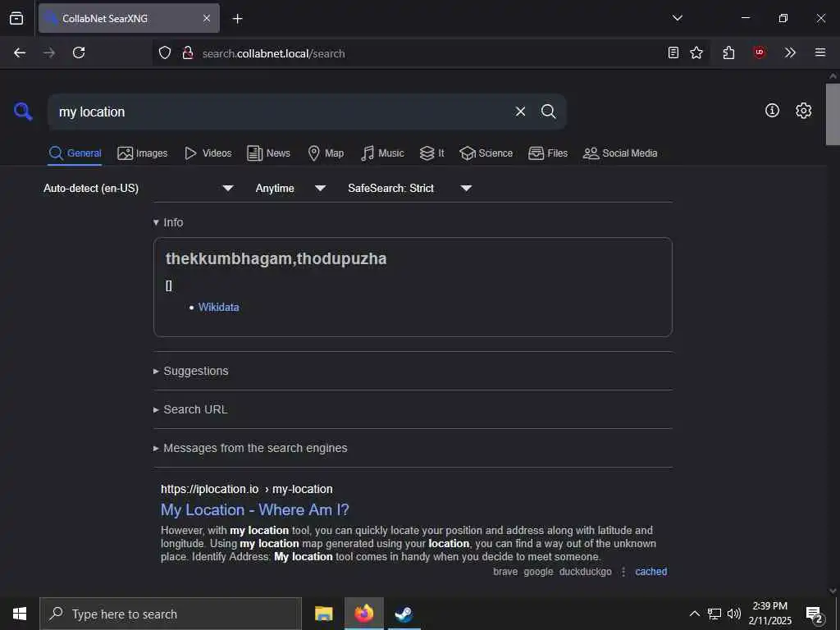840x630 pixels.
Task: Show hidden system tray icons
Action: (694, 614)
